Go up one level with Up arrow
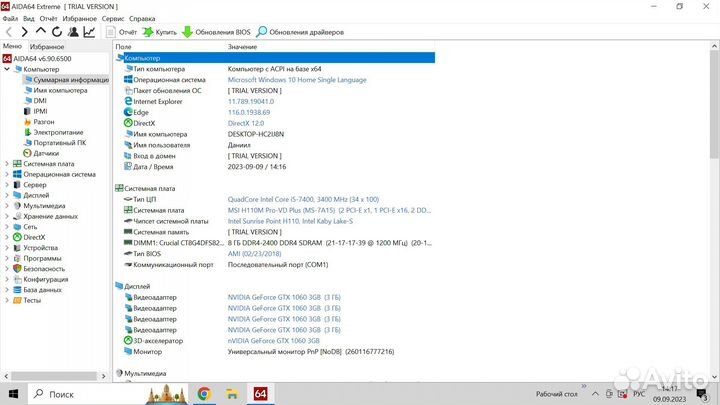This screenshot has height=405, width=720. (x=41, y=31)
